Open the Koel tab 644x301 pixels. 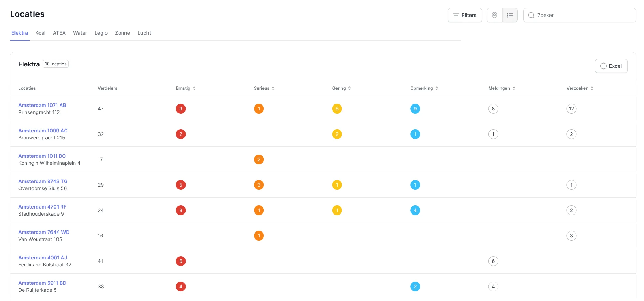click(40, 33)
